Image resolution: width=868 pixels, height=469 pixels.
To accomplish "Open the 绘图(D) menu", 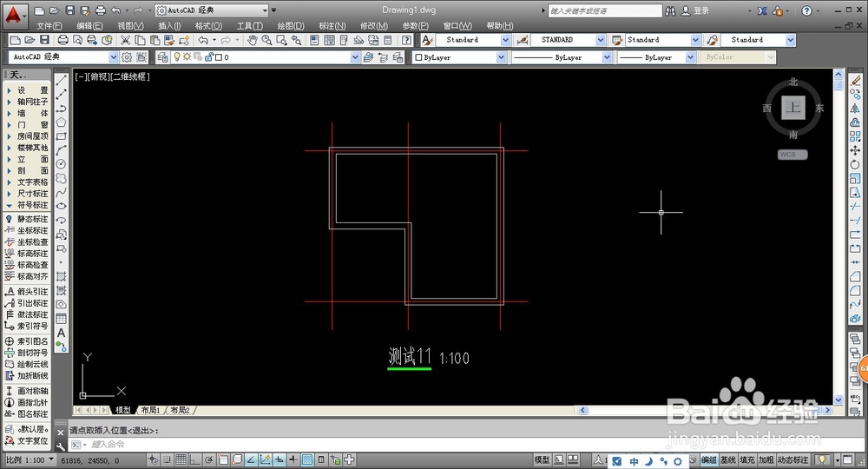I will pos(291,26).
